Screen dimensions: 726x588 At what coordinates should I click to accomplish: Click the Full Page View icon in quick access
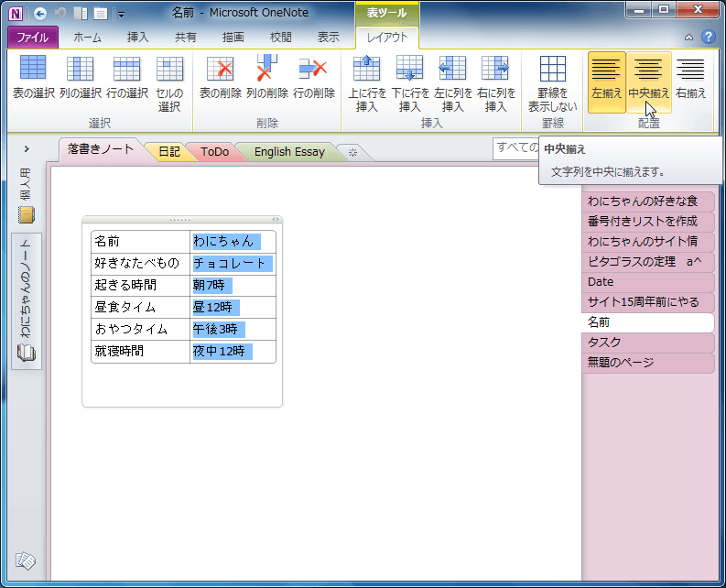[x=100, y=14]
